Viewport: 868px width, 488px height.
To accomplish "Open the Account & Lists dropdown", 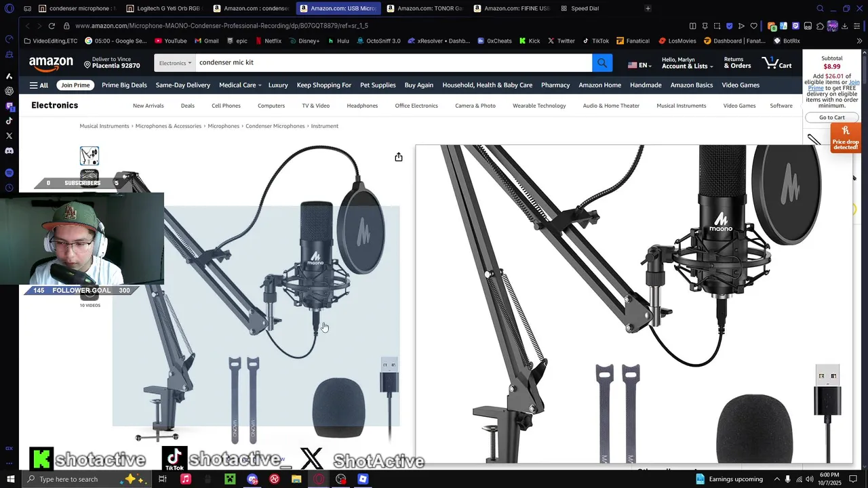I will tap(688, 63).
